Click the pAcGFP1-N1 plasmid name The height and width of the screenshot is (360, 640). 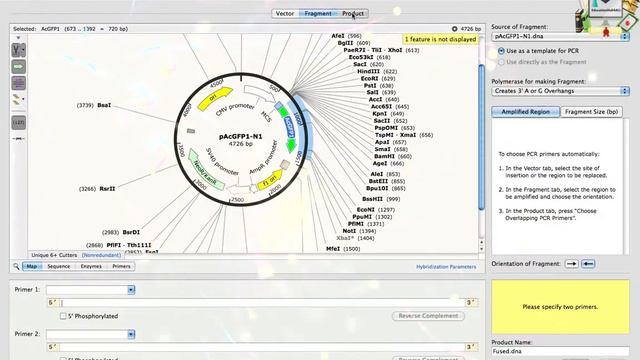(241, 137)
